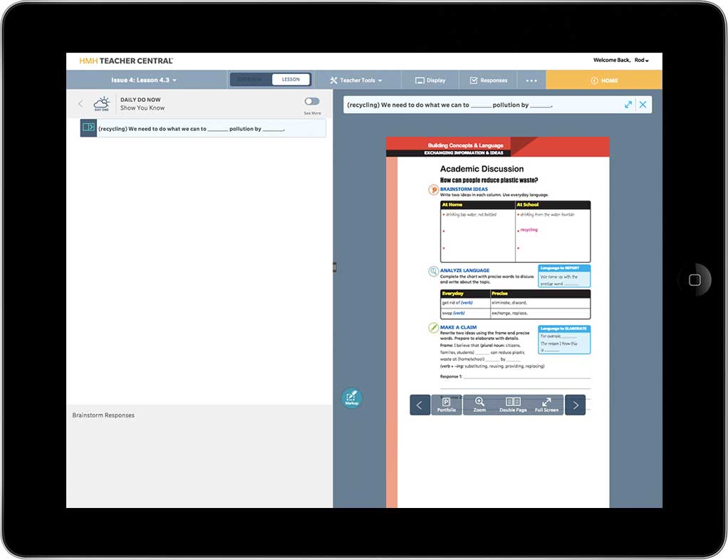Click the recycling entry in At School column
The height and width of the screenshot is (560, 728).
(529, 230)
